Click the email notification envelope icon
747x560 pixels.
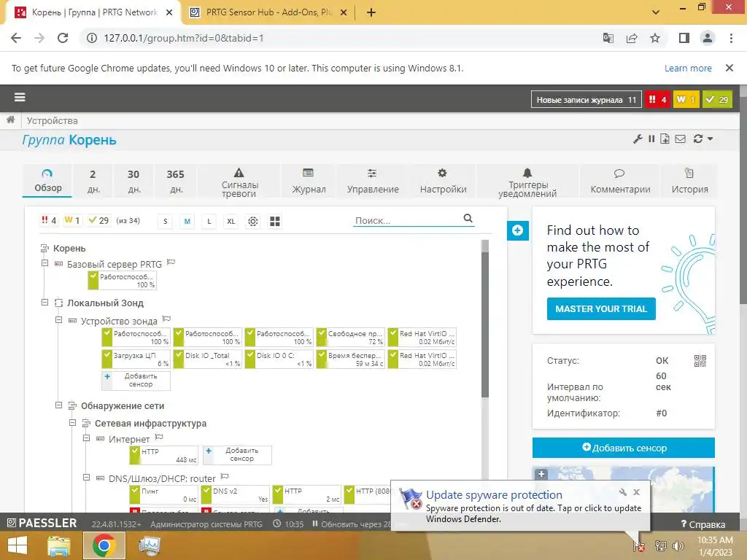(681, 139)
